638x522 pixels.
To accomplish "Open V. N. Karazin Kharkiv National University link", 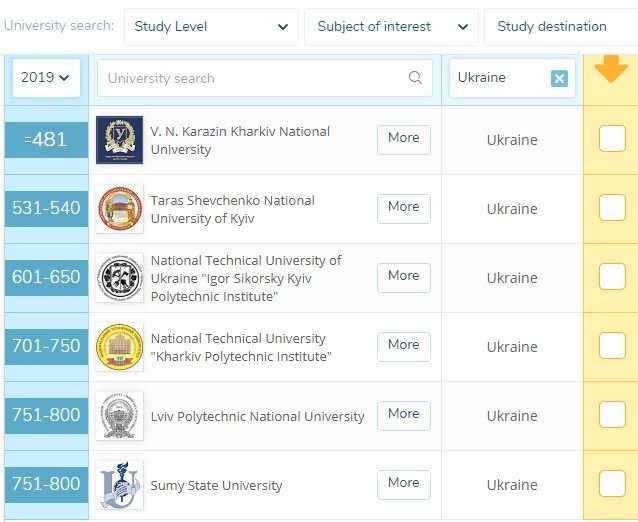I will click(x=240, y=140).
